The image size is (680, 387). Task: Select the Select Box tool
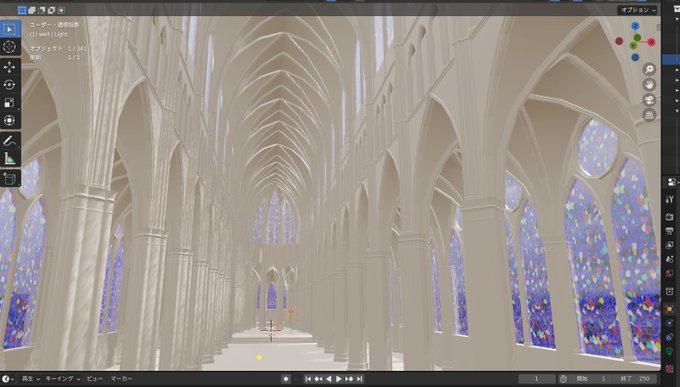tap(10, 29)
